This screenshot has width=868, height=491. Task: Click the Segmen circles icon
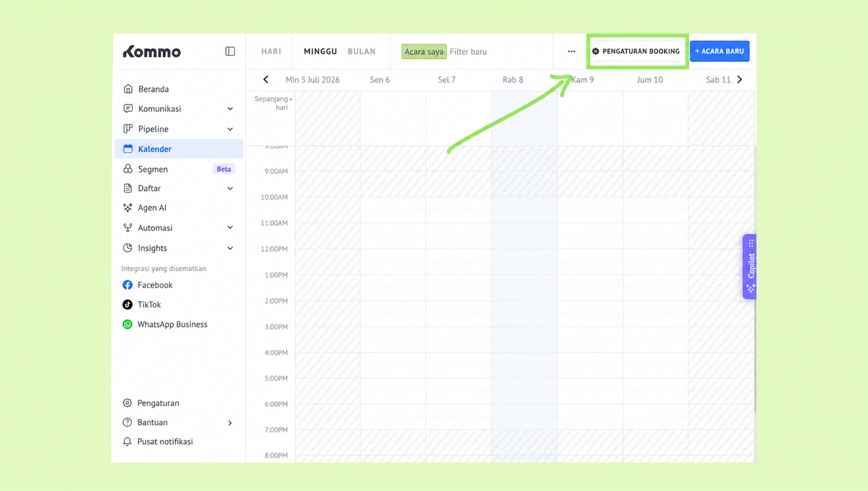(128, 169)
